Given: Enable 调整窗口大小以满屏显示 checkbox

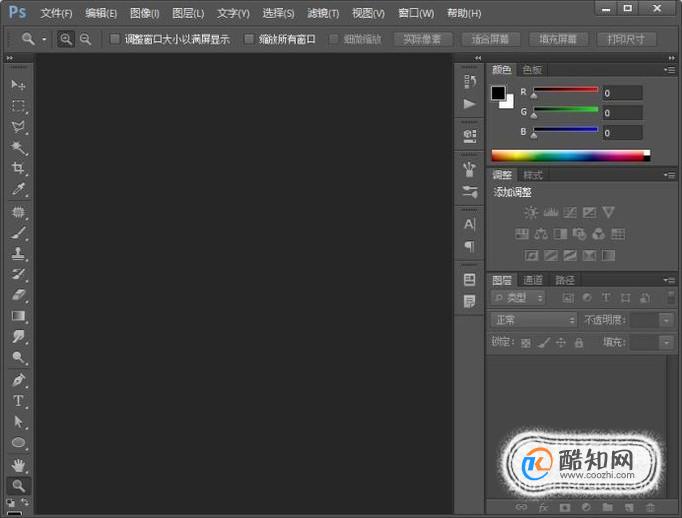Looking at the screenshot, I should pos(114,39).
